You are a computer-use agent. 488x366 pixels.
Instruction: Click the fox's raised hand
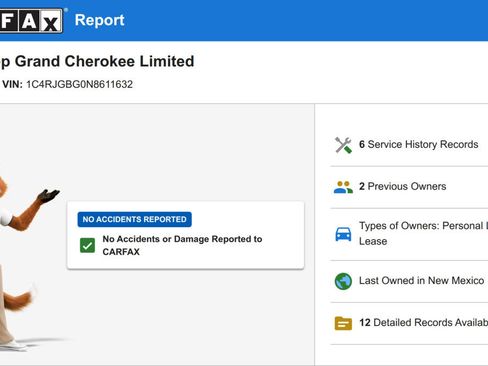[49, 195]
